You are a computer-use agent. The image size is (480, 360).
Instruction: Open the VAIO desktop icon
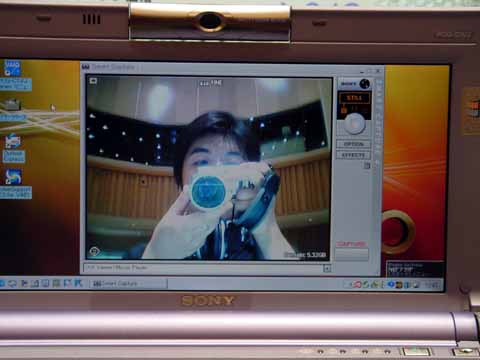(x=12, y=68)
